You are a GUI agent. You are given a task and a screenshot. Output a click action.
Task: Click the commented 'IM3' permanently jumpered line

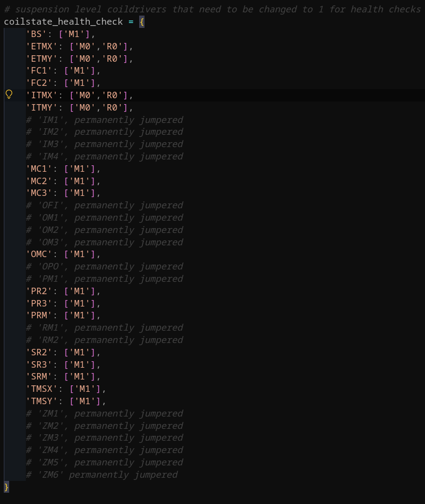[x=105, y=144]
